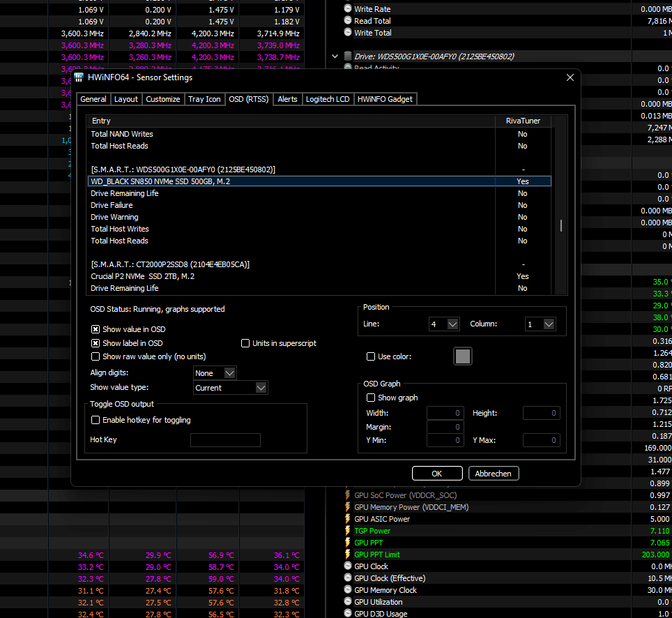Click the Write Total sensor icon

[x=348, y=32]
